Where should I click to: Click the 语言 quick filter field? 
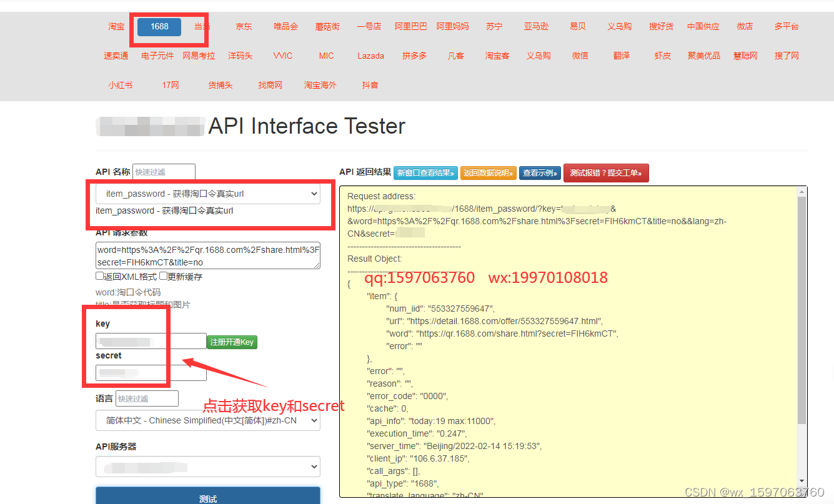[x=147, y=398]
